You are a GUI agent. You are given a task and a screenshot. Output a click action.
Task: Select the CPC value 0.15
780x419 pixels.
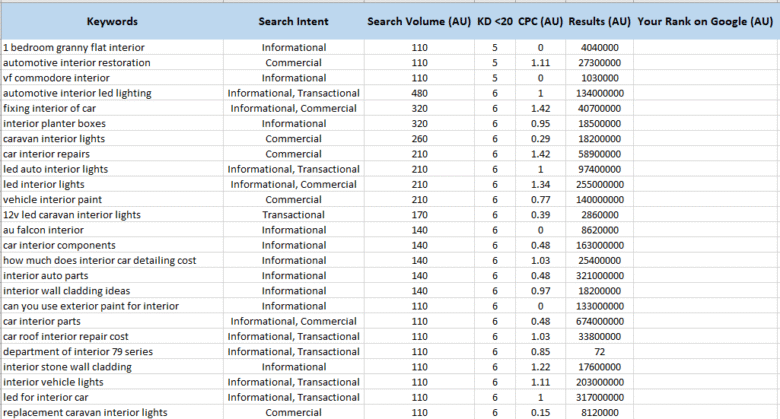point(540,413)
